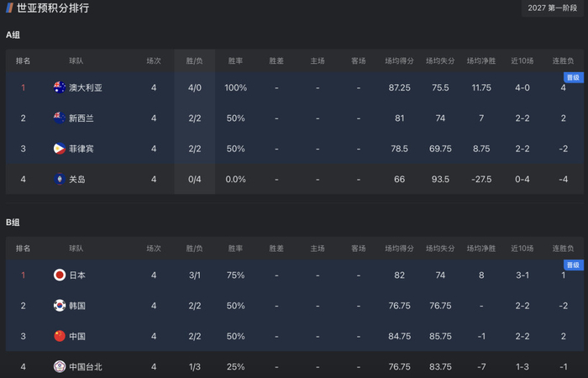Click the Chinese Taipei flag icon
588x378 pixels.
(60, 367)
